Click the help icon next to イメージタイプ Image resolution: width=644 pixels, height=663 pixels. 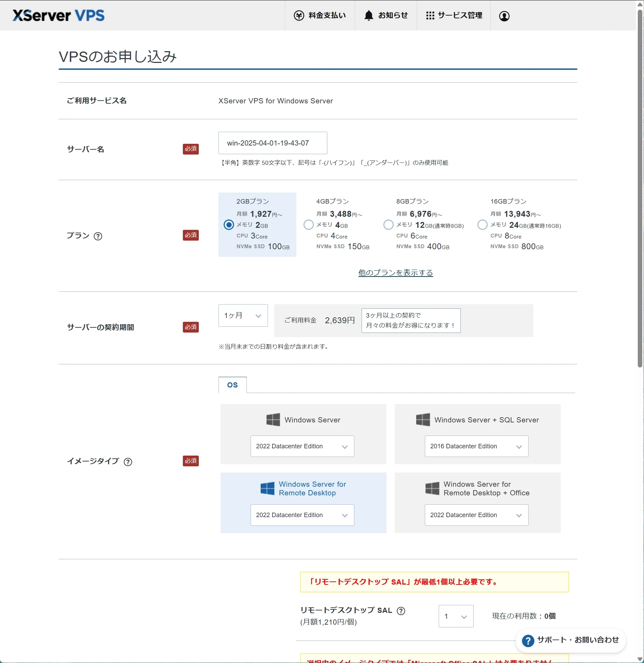128,462
